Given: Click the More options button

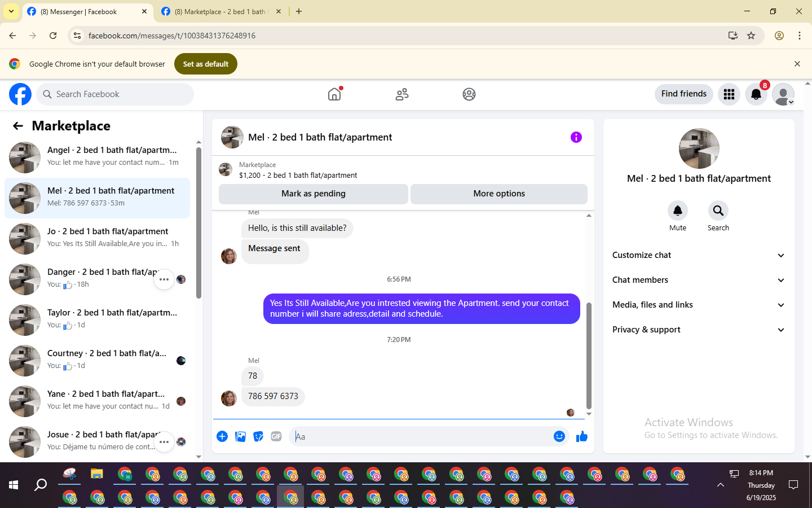Looking at the screenshot, I should [499, 194].
